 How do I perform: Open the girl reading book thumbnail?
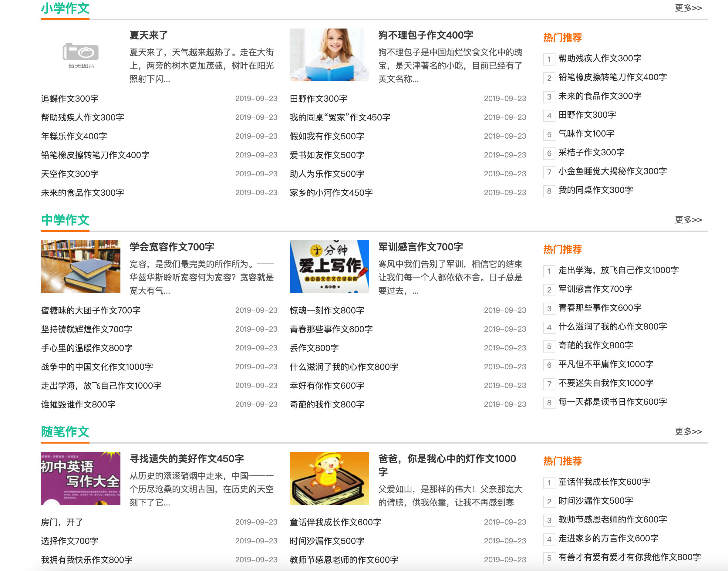pos(329,55)
